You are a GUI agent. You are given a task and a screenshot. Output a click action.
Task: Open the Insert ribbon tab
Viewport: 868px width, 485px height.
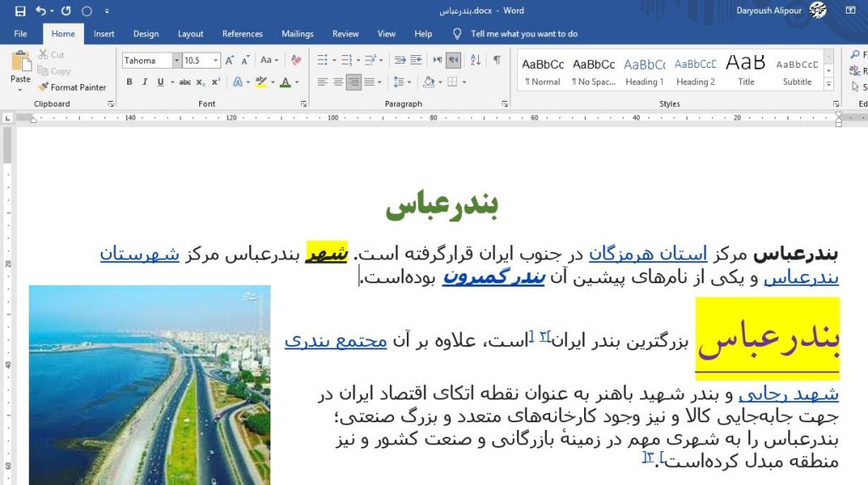pos(104,34)
